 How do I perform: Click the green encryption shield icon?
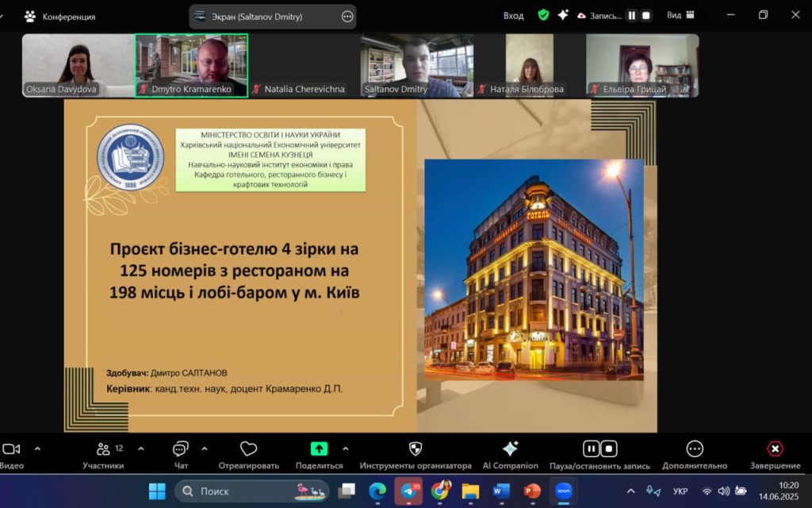(x=543, y=15)
